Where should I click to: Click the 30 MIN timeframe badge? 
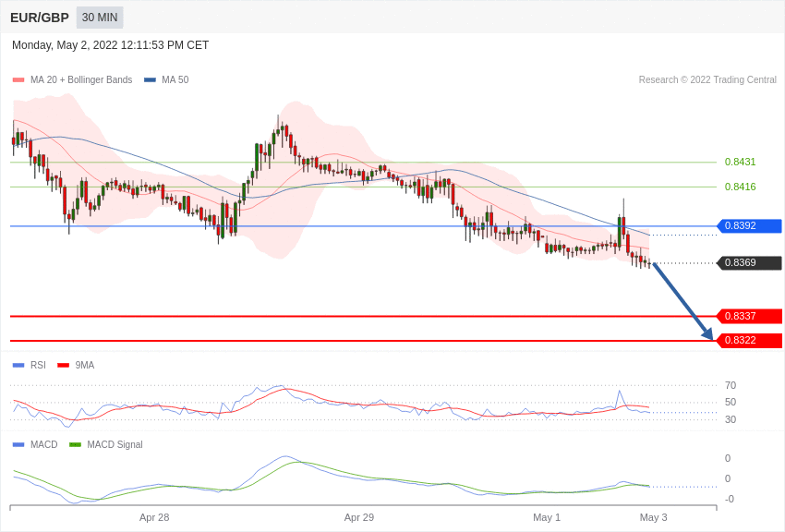click(x=100, y=18)
